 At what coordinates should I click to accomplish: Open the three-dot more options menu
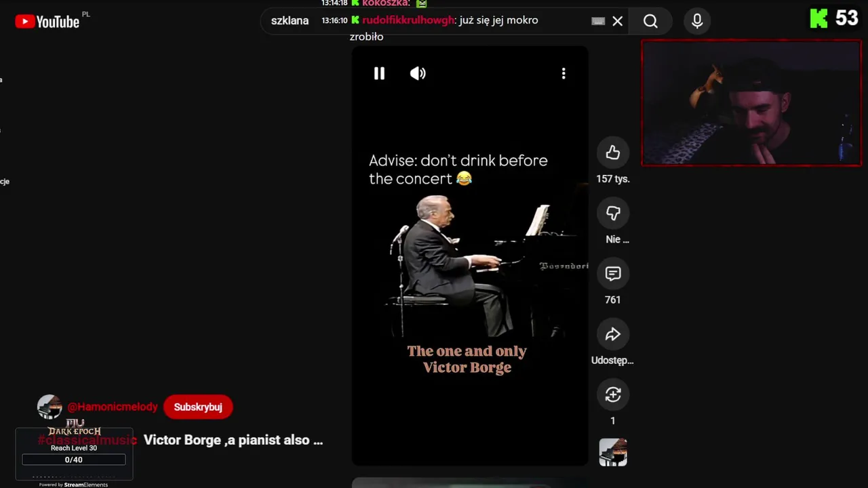pos(564,73)
